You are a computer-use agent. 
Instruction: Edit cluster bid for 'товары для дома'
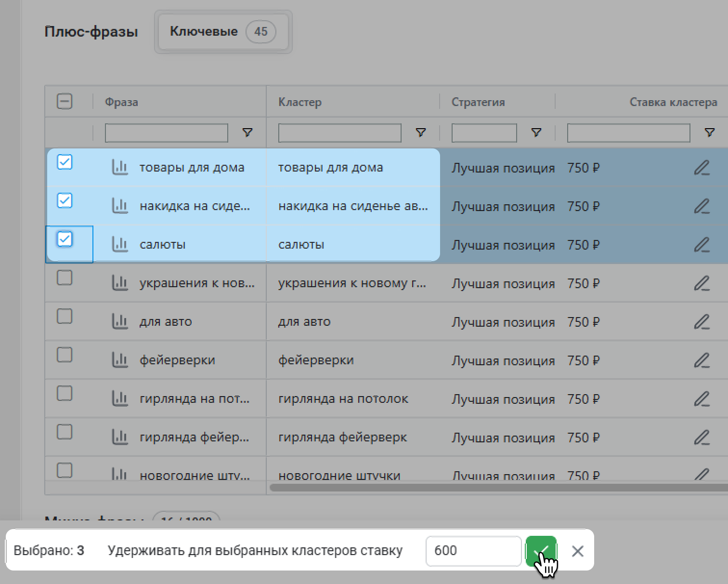pos(702,168)
